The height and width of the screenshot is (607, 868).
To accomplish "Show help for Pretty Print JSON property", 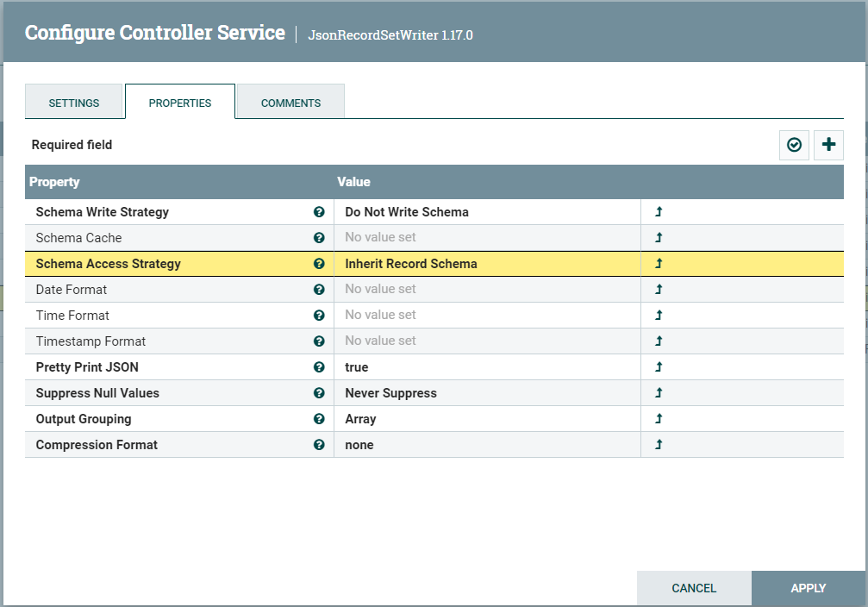I will 319,366.
